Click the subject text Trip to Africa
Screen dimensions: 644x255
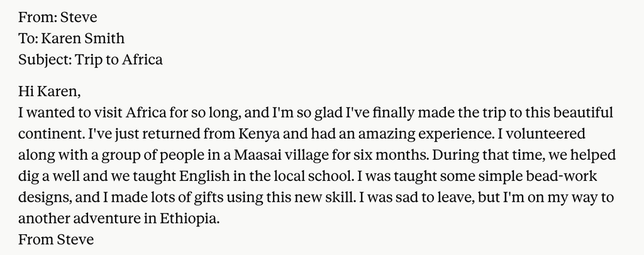pyautogui.click(x=119, y=60)
